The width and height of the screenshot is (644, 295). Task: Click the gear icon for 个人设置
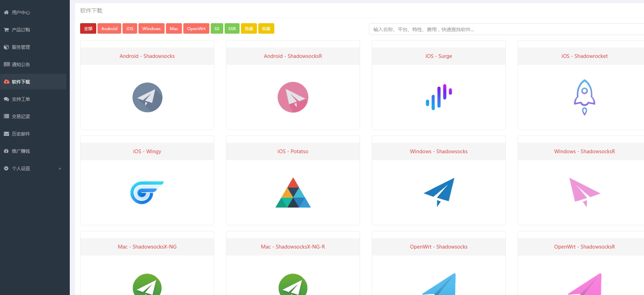coord(6,168)
